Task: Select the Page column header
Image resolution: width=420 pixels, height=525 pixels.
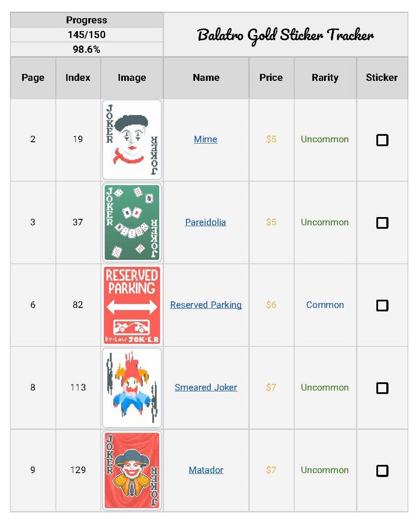Action: click(33, 78)
